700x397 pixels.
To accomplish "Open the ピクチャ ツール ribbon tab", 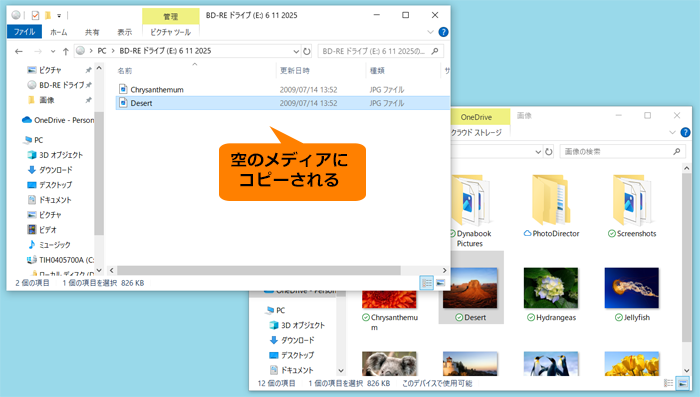I will pos(171,32).
